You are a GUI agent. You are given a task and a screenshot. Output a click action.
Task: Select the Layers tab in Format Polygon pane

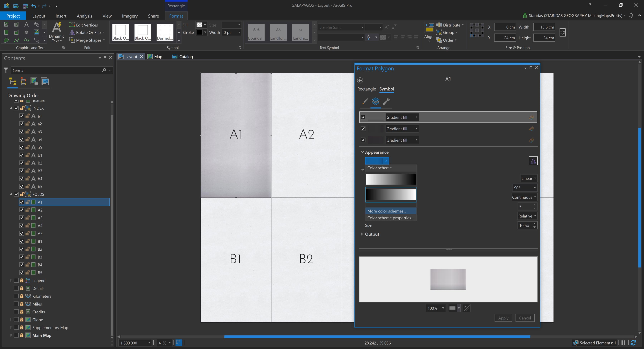[376, 102]
